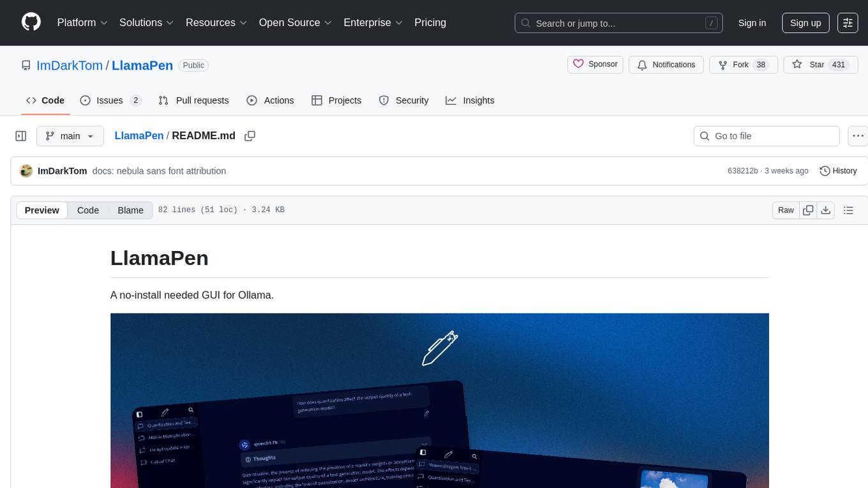Screen dimensions: 868x488
Task: Open the main branch selector dropdown
Action: pyautogui.click(x=70, y=136)
